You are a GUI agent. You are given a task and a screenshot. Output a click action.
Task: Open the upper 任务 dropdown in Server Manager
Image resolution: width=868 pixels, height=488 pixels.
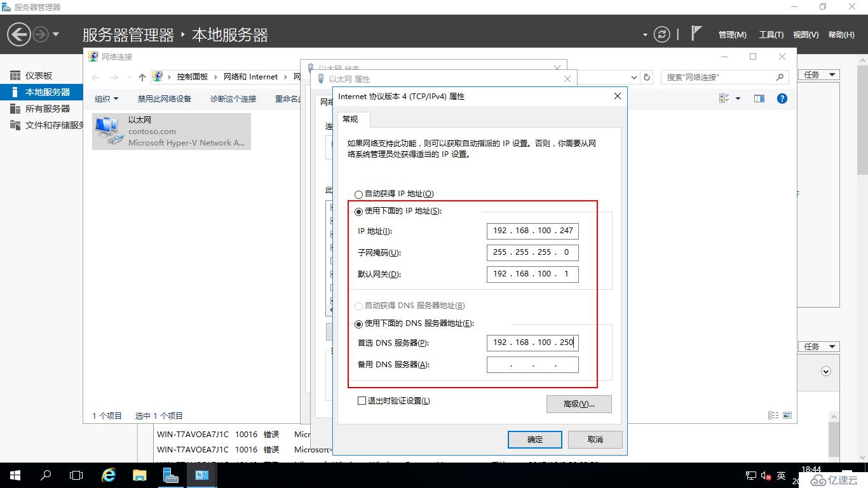coord(819,75)
